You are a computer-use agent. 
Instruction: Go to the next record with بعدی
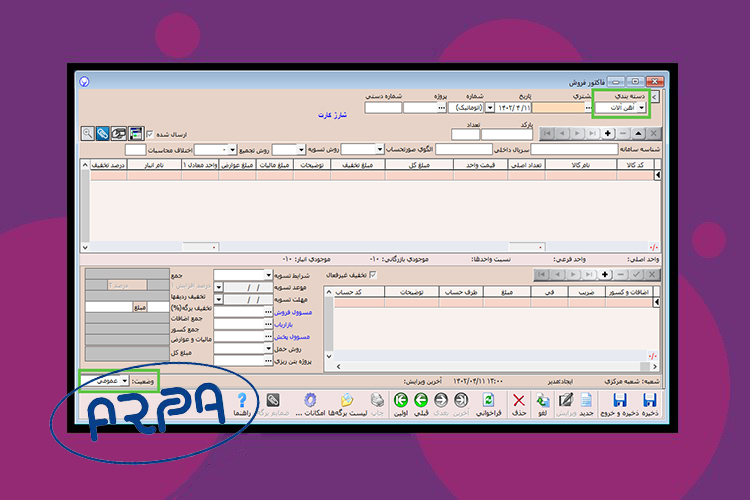(x=441, y=400)
